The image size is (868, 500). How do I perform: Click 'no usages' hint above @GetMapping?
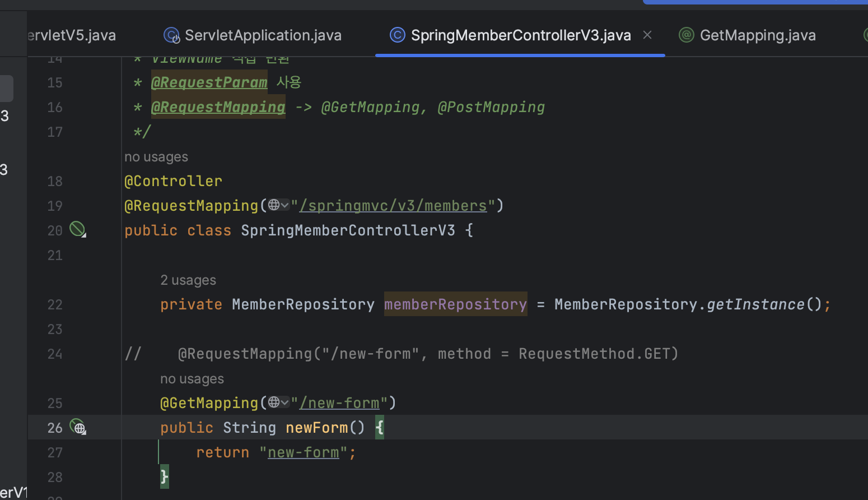pyautogui.click(x=192, y=379)
